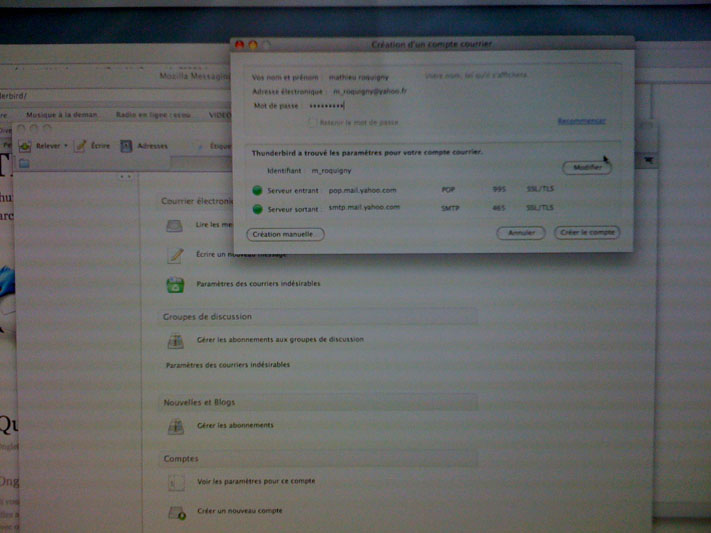Open Paramètres des courriers indésirables under Courrier électronique
This screenshot has width=711, height=533.
(258, 284)
